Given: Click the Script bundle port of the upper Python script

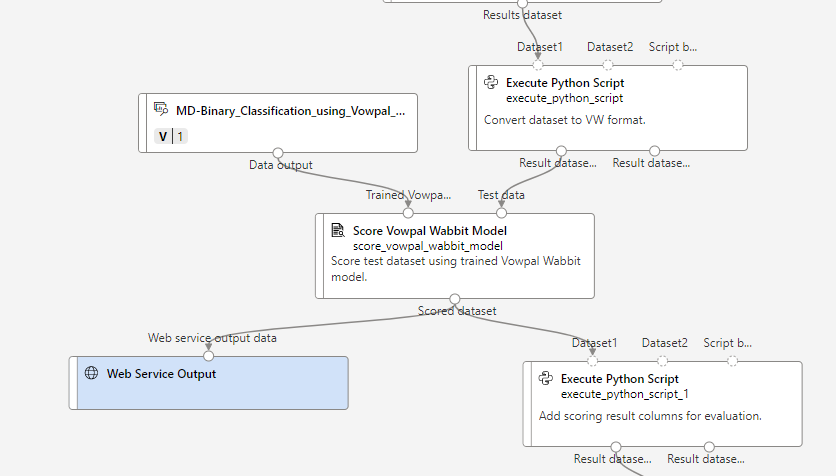Looking at the screenshot, I should (678, 65).
